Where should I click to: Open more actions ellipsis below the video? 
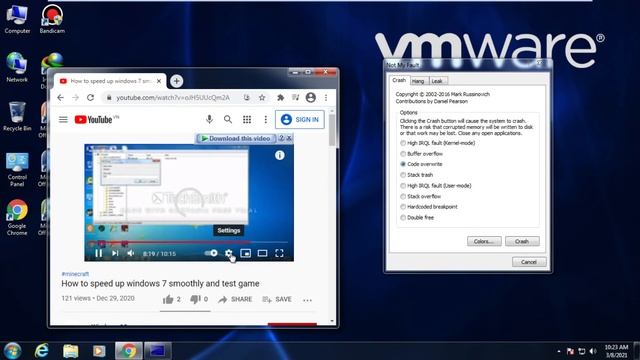(x=307, y=300)
